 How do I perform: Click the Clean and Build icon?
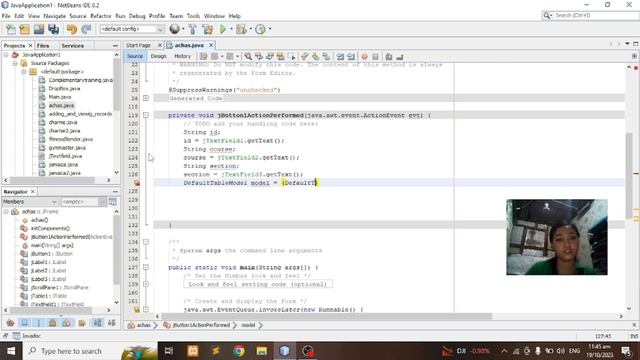click(207, 29)
